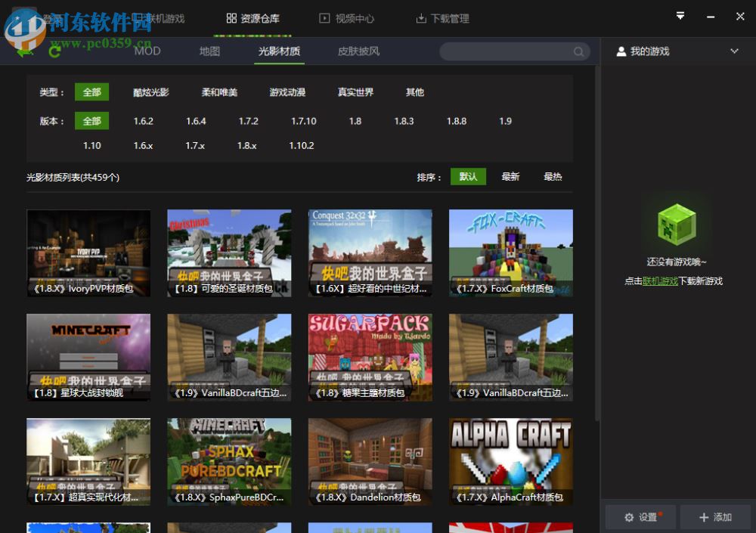Filter by version 1.7.10
The height and width of the screenshot is (533, 756).
pos(304,121)
